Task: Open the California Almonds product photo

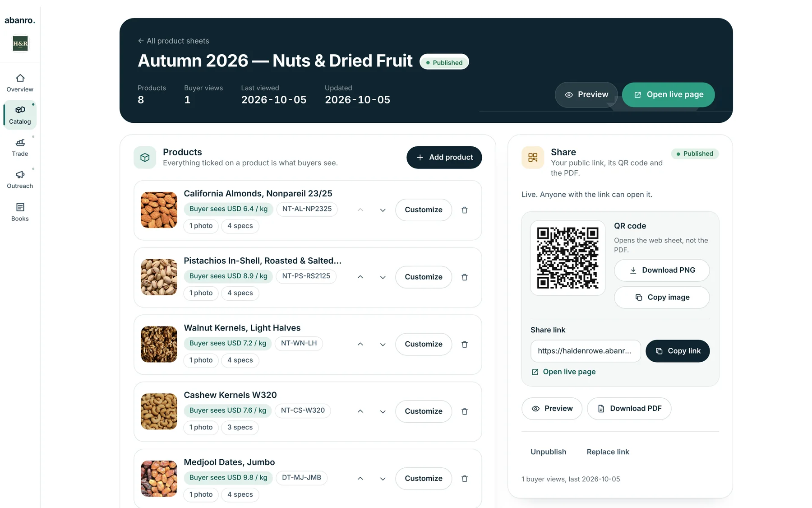Action: pos(159,210)
